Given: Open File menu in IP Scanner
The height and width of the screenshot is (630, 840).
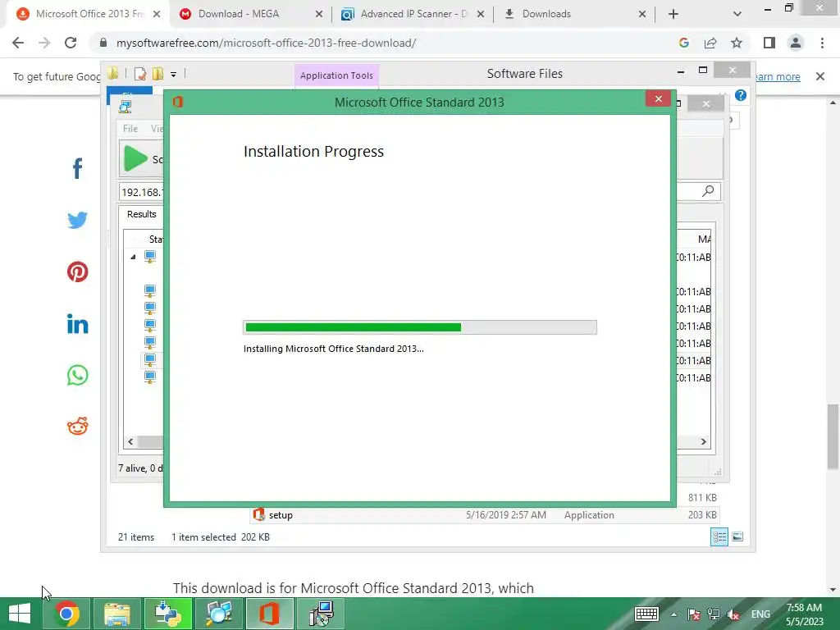Looking at the screenshot, I should click(130, 129).
